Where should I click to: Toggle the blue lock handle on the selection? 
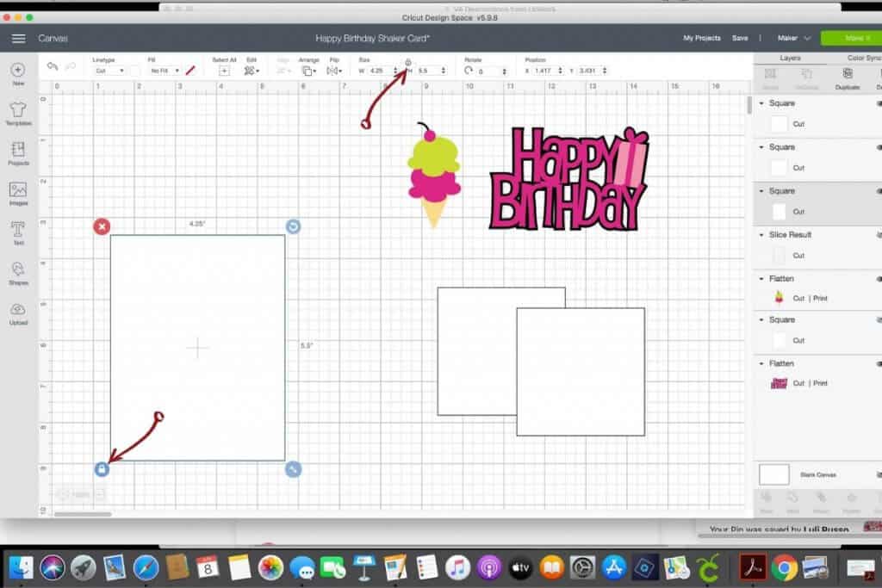click(102, 469)
